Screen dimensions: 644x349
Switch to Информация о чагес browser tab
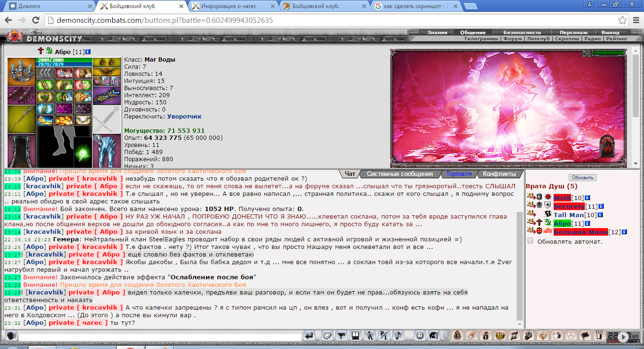tap(232, 6)
